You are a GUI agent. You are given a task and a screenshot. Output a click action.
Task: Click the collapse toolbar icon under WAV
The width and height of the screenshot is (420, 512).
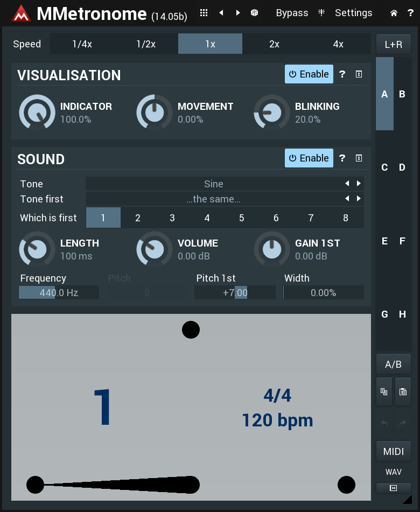[x=394, y=488]
